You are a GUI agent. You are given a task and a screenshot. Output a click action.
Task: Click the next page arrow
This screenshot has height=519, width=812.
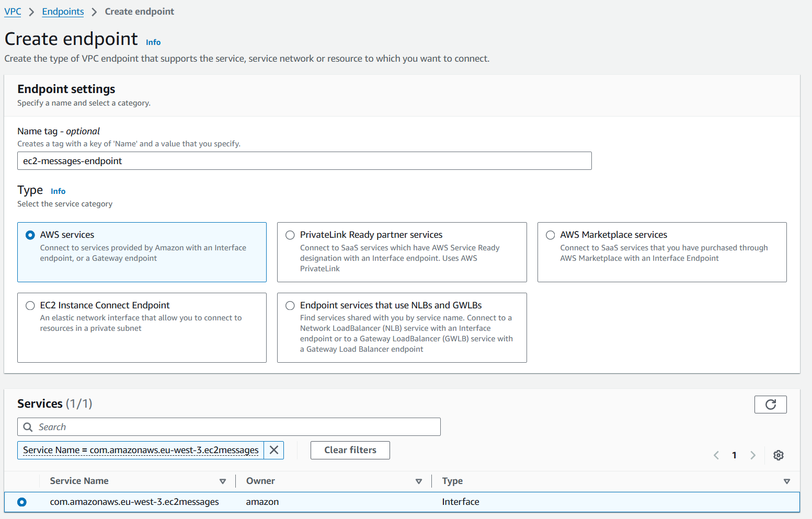(753, 455)
